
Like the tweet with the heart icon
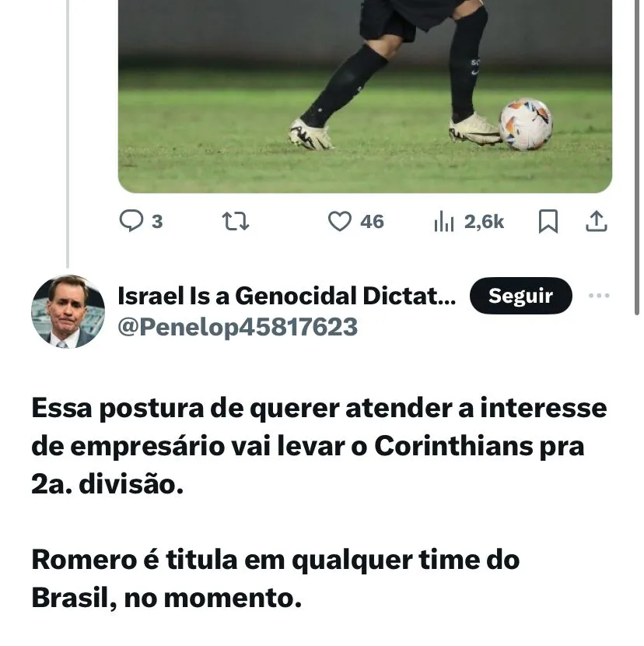[x=339, y=222]
